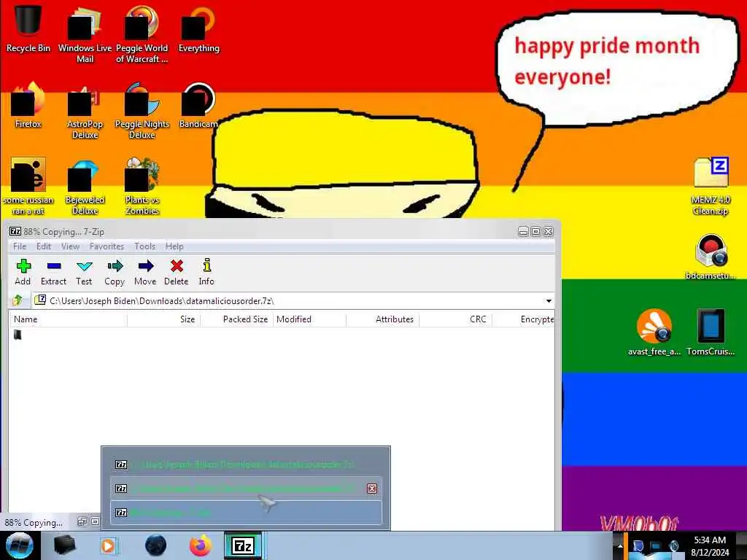Image resolution: width=747 pixels, height=560 pixels.
Task: Click the Test archive toolbar icon
Action: tap(85, 272)
